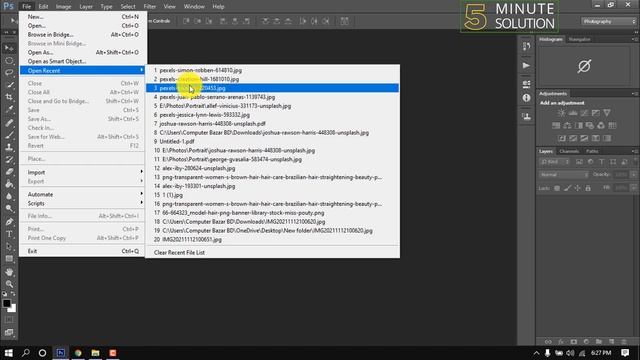This screenshot has height=360, width=640.
Task: Select the Healing Brush tool
Action: pyautogui.click(x=9, y=122)
